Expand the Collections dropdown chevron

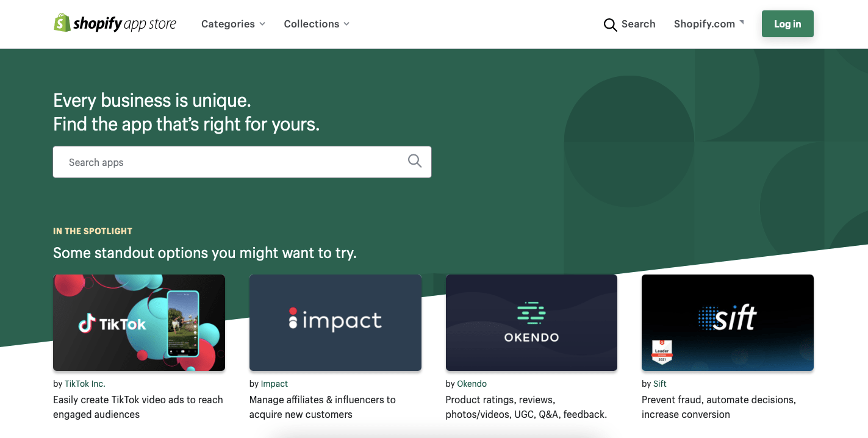(346, 24)
